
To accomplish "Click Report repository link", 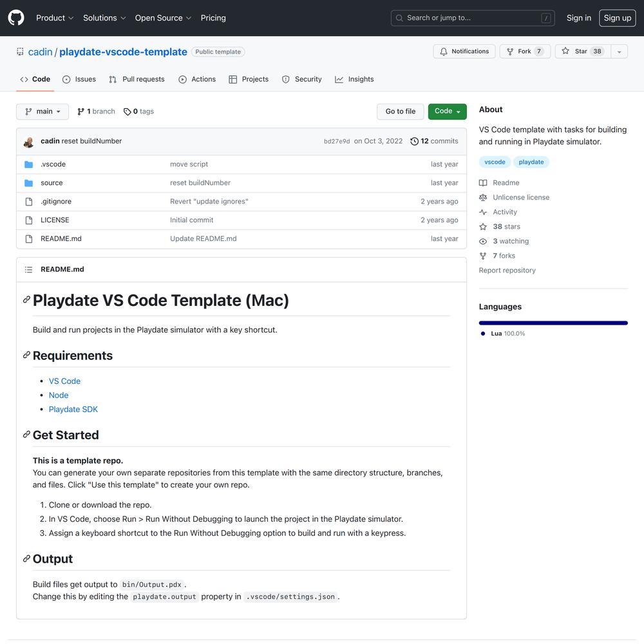I will (507, 270).
